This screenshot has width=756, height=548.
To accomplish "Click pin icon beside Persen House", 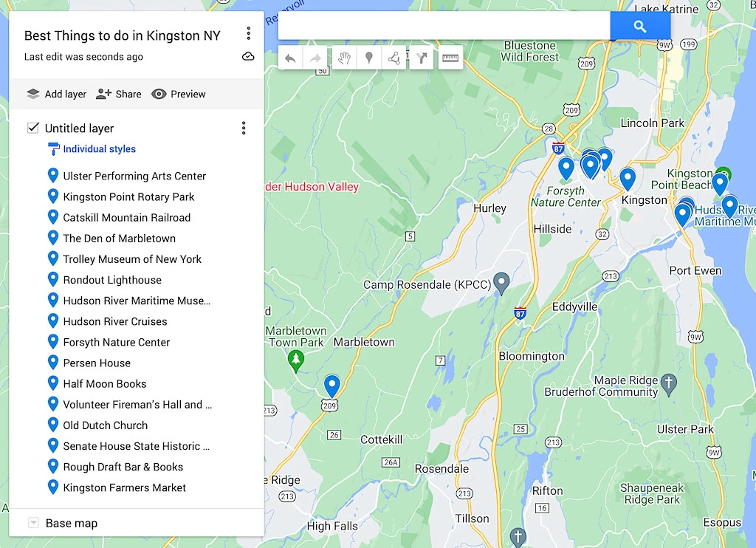I will click(53, 363).
